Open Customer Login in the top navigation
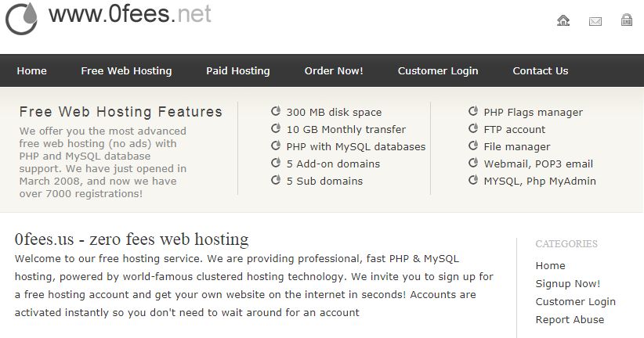This screenshot has width=644, height=338. pos(438,70)
